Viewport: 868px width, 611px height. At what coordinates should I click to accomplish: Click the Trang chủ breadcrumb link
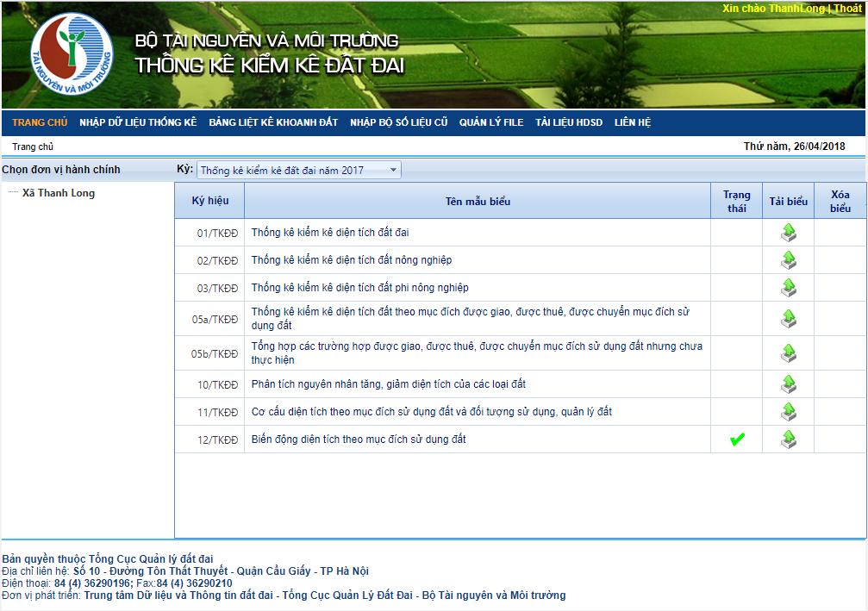pos(33,147)
